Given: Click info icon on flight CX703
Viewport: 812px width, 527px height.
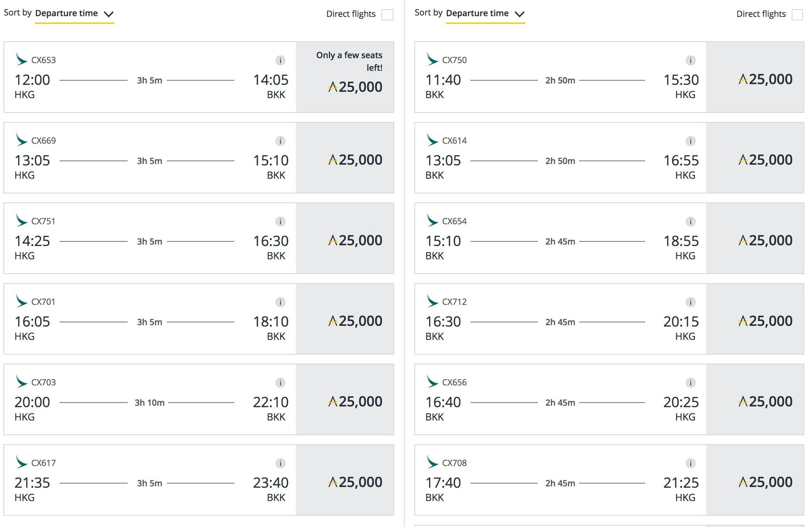Looking at the screenshot, I should point(280,383).
